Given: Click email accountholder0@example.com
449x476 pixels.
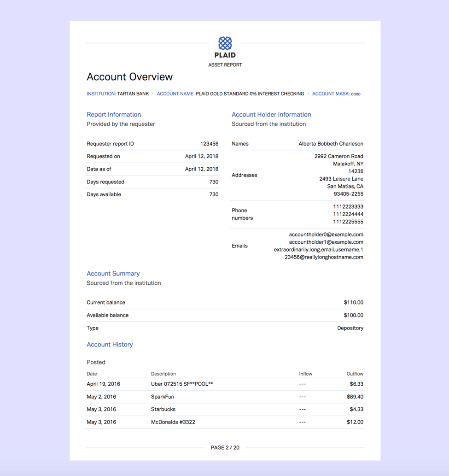Looking at the screenshot, I should point(326,235).
